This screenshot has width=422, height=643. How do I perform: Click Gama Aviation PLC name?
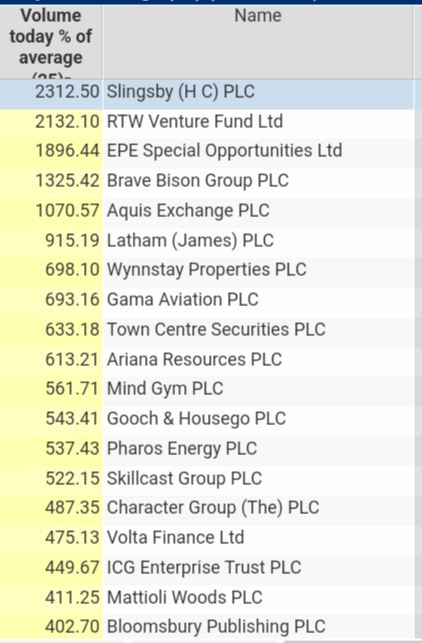tap(182, 299)
